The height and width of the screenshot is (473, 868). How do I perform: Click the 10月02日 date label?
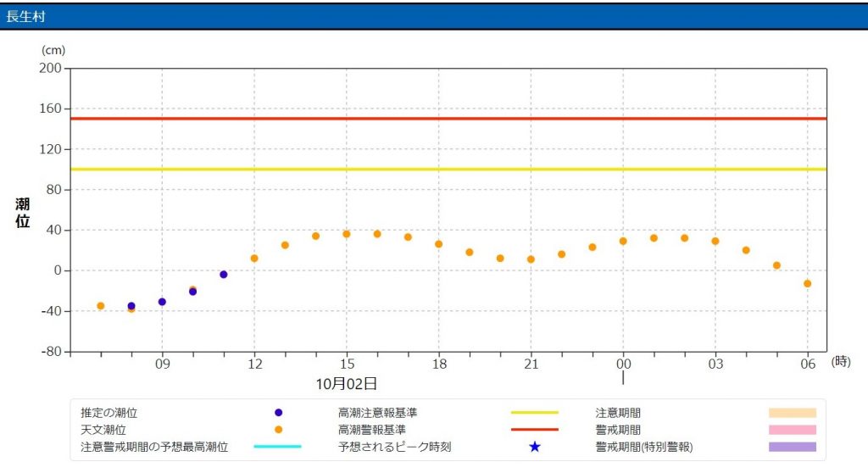point(347,383)
